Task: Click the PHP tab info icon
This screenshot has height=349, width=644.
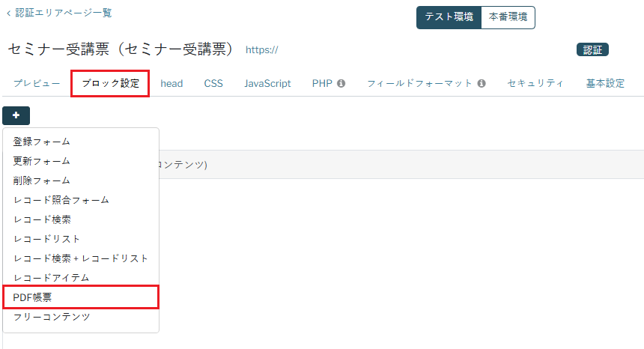Action: [x=341, y=84]
